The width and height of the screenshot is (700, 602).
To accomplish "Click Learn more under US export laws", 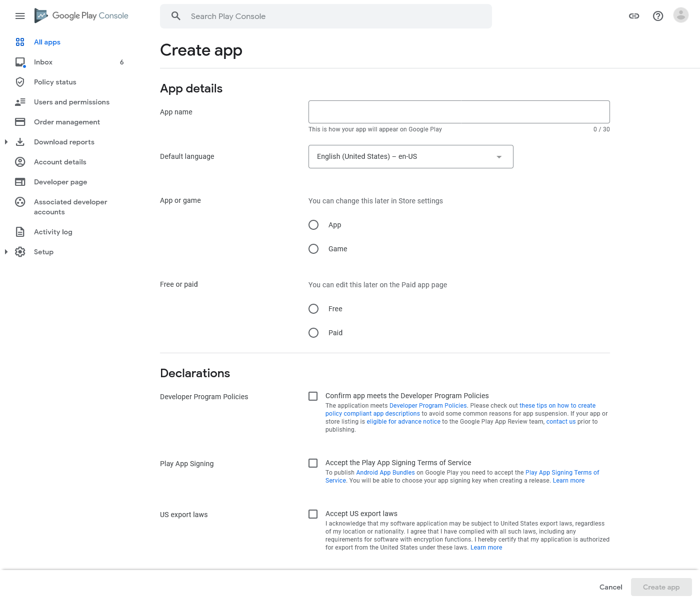I will (486, 548).
